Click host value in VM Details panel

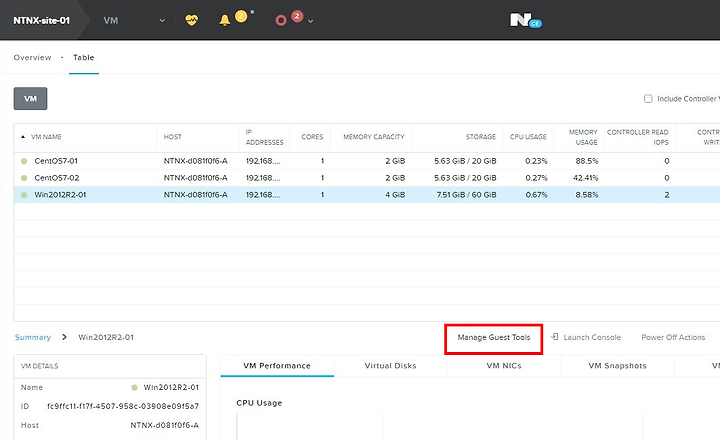tap(164, 425)
